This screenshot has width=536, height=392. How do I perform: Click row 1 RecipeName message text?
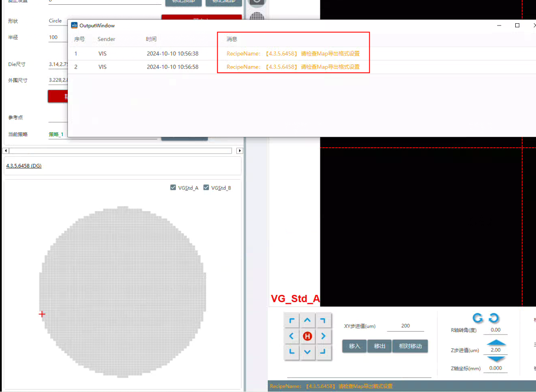(x=293, y=54)
